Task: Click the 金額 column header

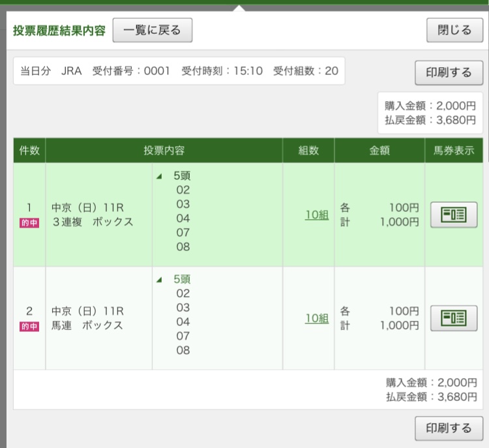Action: tap(379, 151)
